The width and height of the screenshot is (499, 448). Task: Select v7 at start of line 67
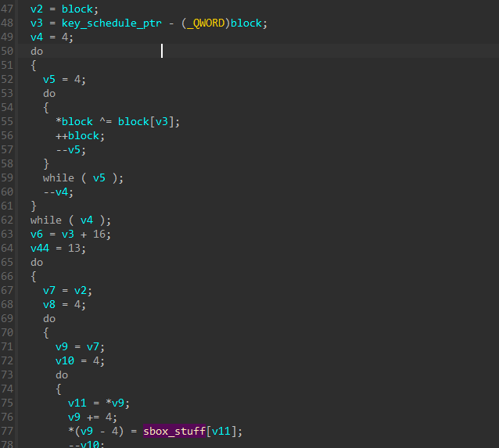point(49,290)
